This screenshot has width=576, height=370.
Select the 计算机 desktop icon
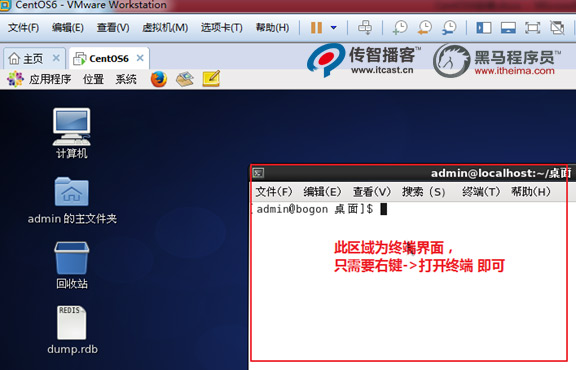click(72, 133)
